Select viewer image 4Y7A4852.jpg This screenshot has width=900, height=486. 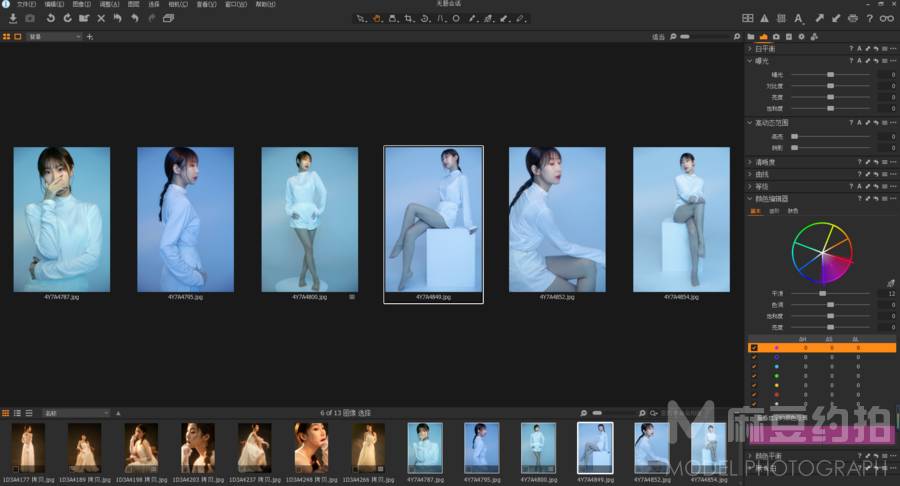click(x=557, y=219)
